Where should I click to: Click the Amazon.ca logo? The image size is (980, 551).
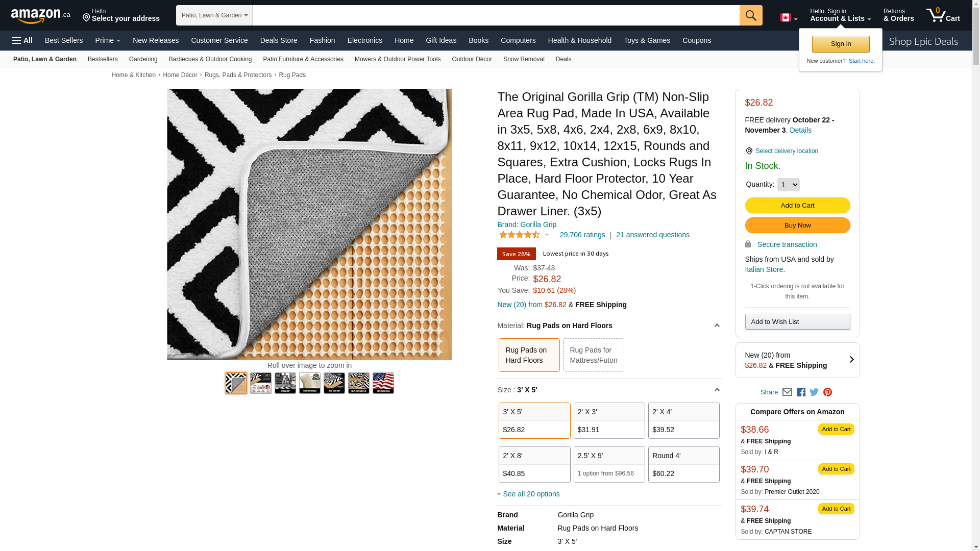pyautogui.click(x=41, y=16)
